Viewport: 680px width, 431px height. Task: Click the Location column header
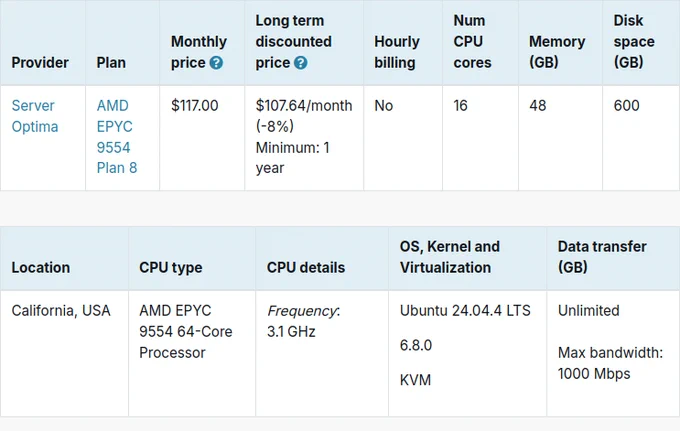[x=41, y=268]
